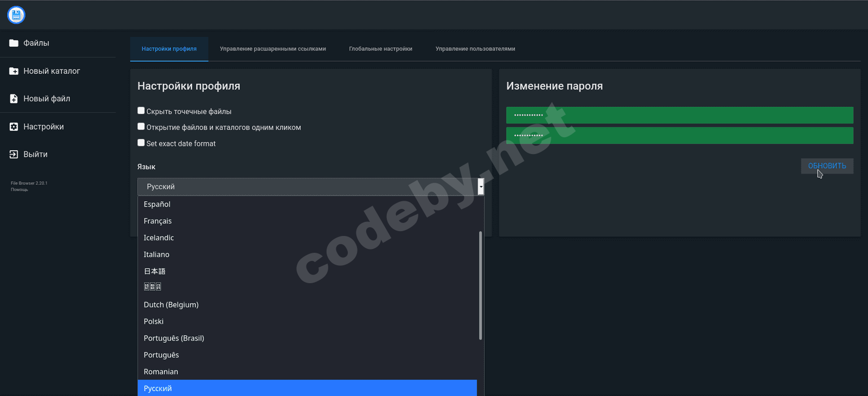The width and height of the screenshot is (868, 396).
Task: Open the Настройки профиля tab
Action: (x=169, y=49)
